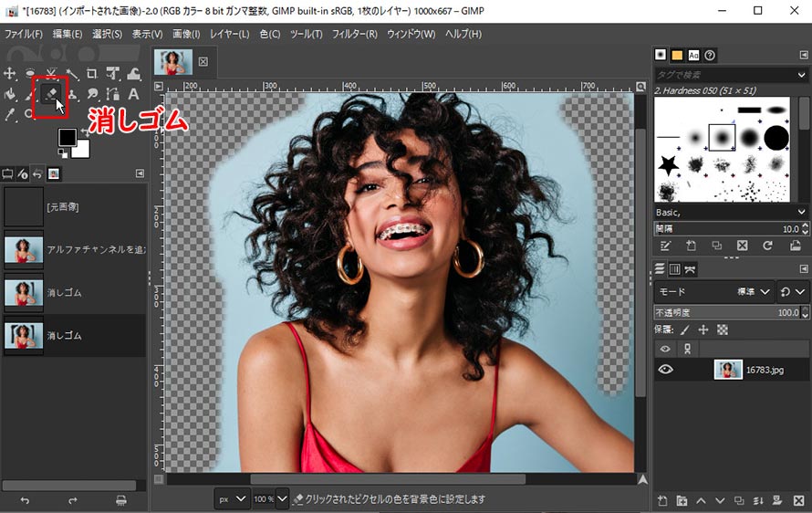Open the レイヤー(L) menu
The width and height of the screenshot is (812, 513).
[x=229, y=34]
